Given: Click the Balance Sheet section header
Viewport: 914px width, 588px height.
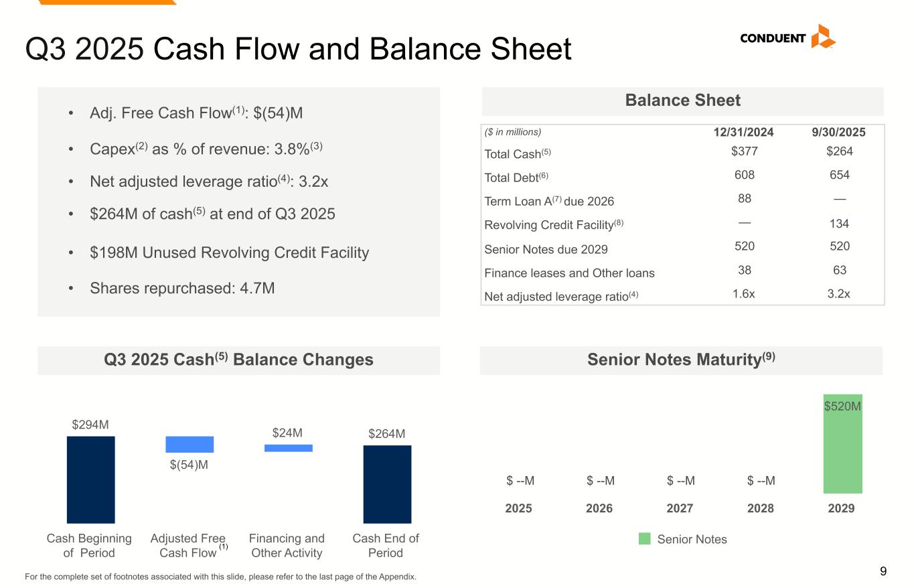Looking at the screenshot, I should coord(682,101).
